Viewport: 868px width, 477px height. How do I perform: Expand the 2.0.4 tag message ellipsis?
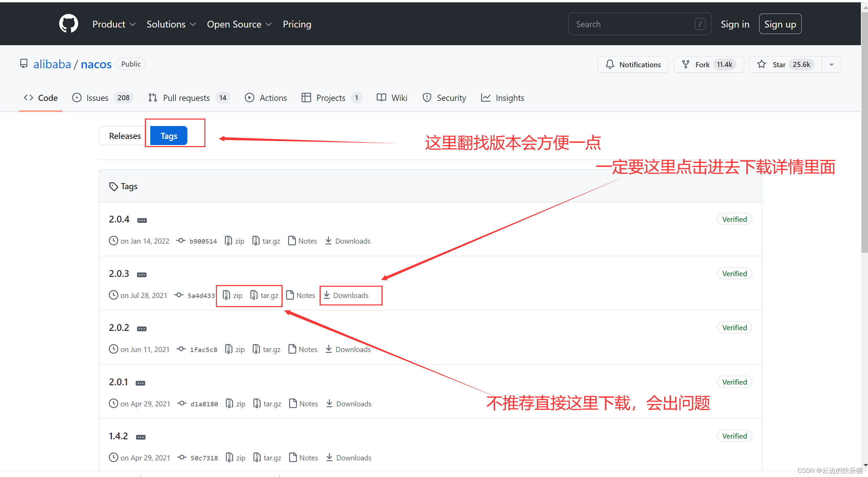(142, 220)
